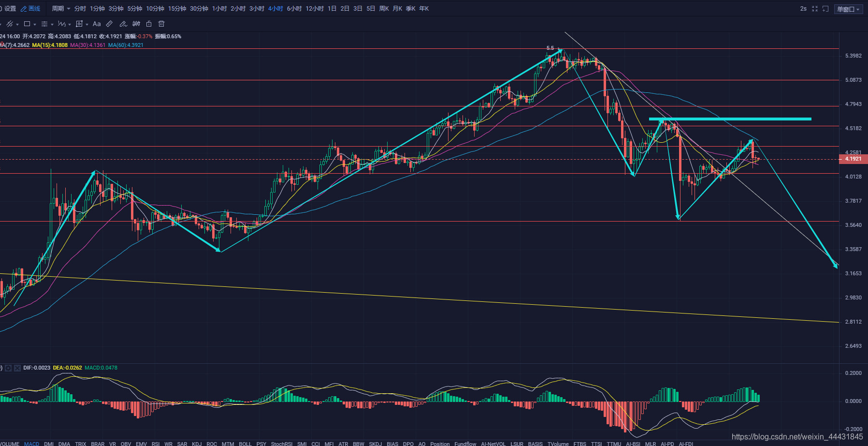Click the fullscreen expand icon
This screenshot has height=446, width=868.
click(x=815, y=9)
